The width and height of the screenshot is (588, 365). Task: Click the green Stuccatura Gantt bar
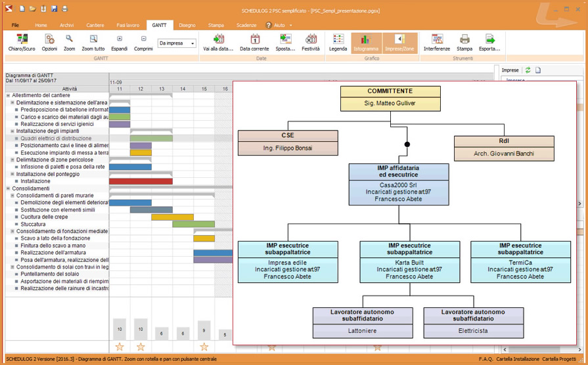[194, 224]
